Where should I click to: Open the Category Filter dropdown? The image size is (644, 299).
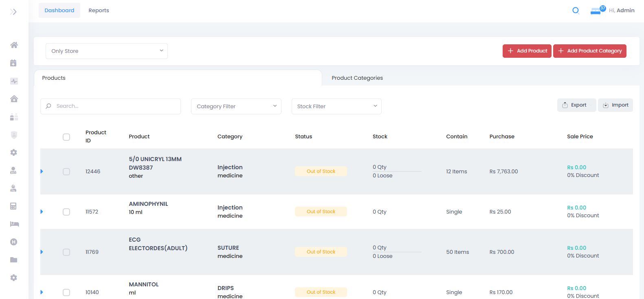236,106
